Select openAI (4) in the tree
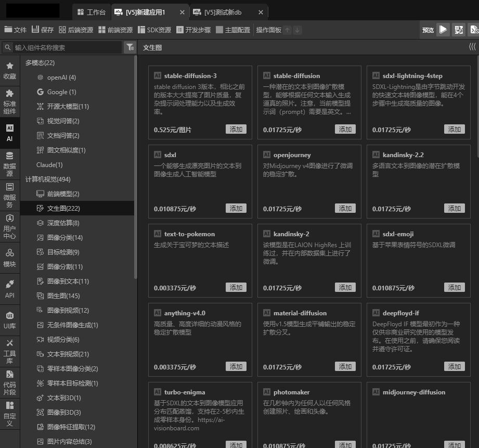479x448 pixels. [x=77, y=78]
